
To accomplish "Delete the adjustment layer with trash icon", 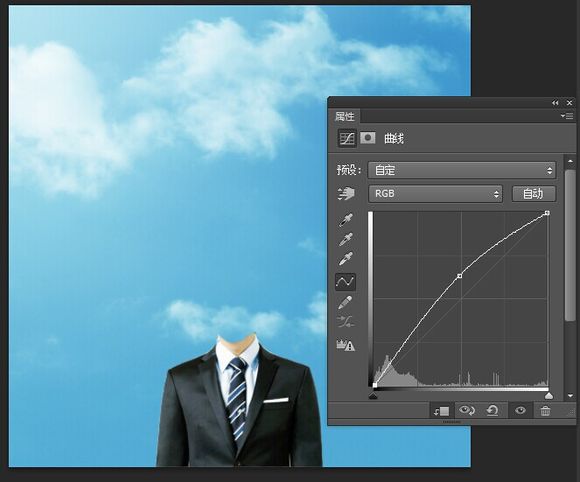I will coord(545,411).
